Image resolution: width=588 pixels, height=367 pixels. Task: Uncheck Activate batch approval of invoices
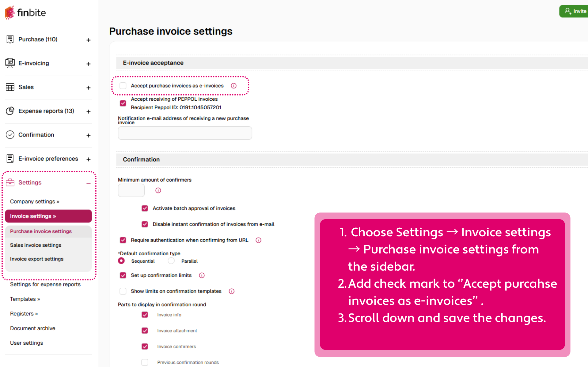(x=145, y=208)
